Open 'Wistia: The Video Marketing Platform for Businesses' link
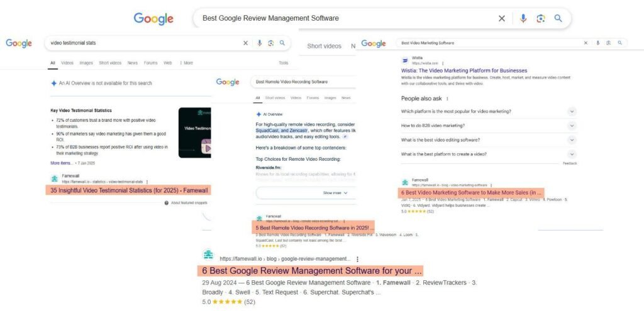The width and height of the screenshot is (644, 311). click(x=464, y=70)
